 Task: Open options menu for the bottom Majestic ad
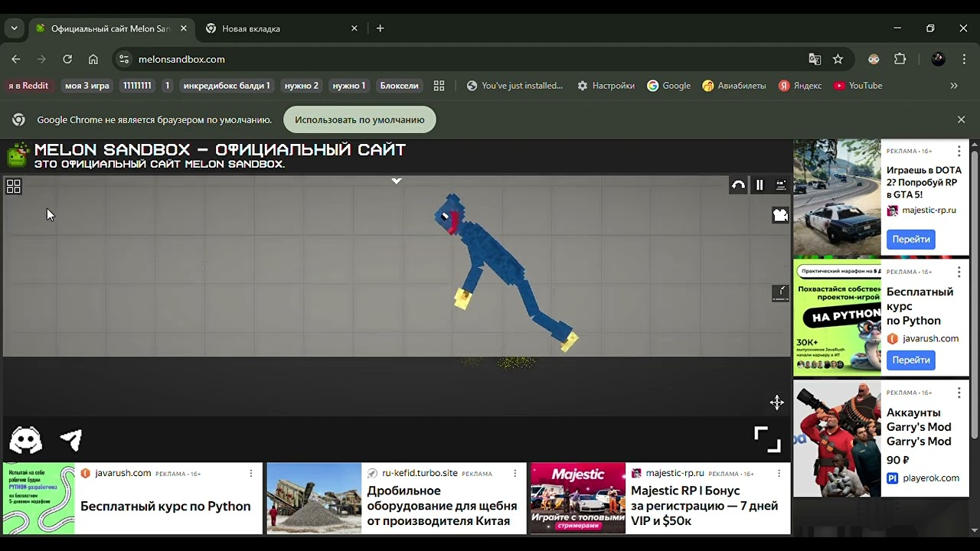pyautogui.click(x=779, y=474)
